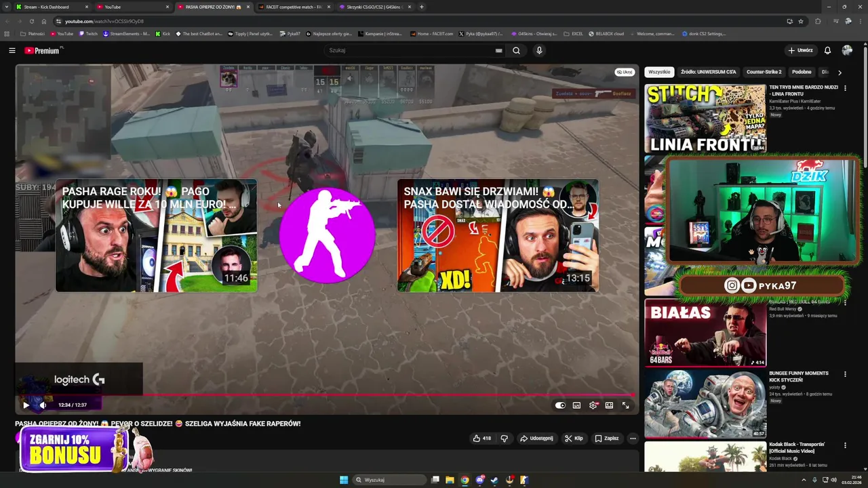
Task: Open the donk CS2 Settings bookmark
Action: point(704,33)
